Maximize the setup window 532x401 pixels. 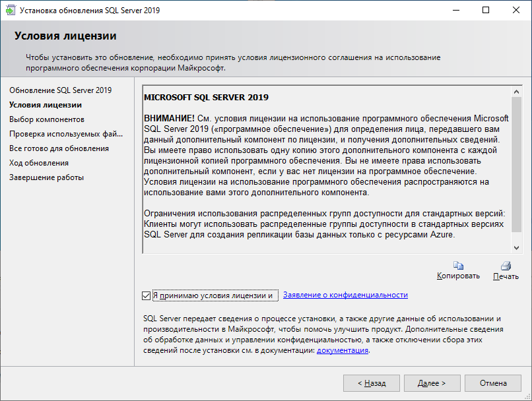point(486,10)
